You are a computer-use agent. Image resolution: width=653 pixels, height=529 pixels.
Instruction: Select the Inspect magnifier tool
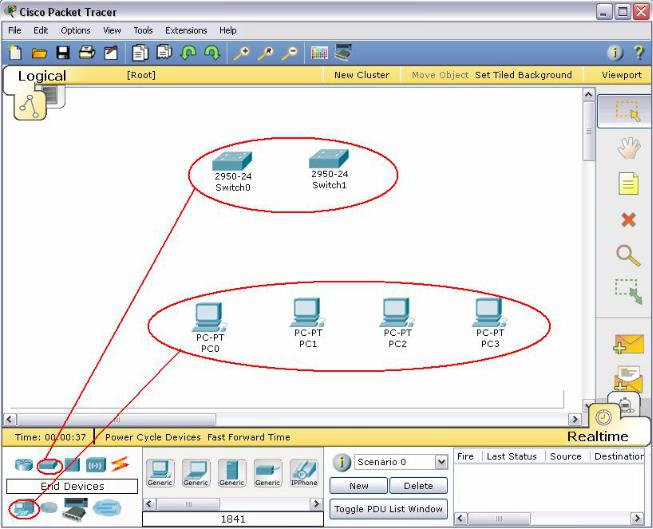pos(628,255)
